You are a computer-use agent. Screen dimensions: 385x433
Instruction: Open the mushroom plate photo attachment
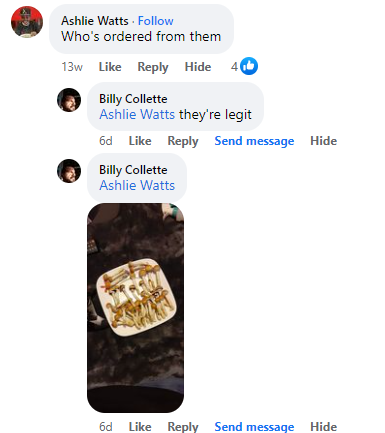click(135, 308)
